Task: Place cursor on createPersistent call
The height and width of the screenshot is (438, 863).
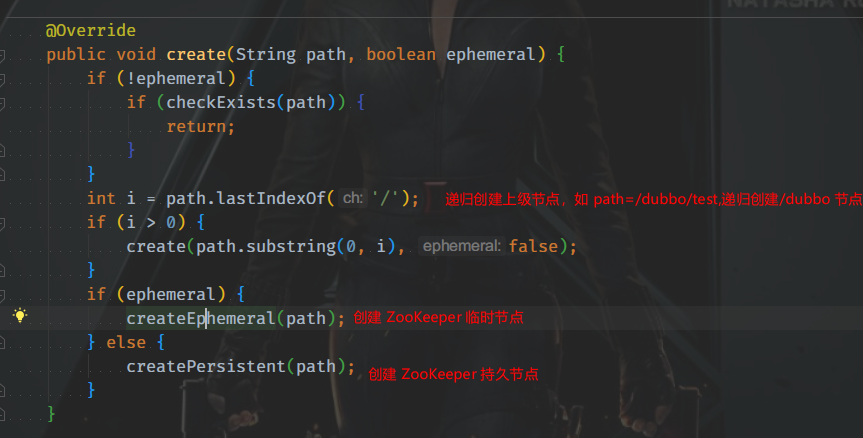Action: (206, 366)
